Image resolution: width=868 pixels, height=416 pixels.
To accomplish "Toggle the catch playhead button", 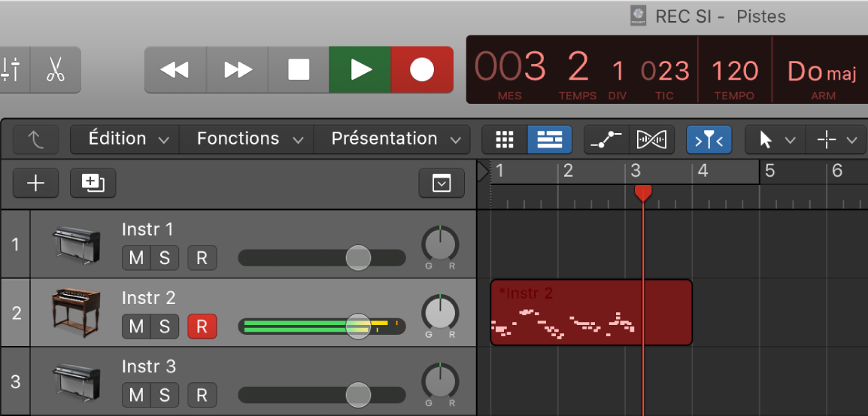I will coord(709,139).
